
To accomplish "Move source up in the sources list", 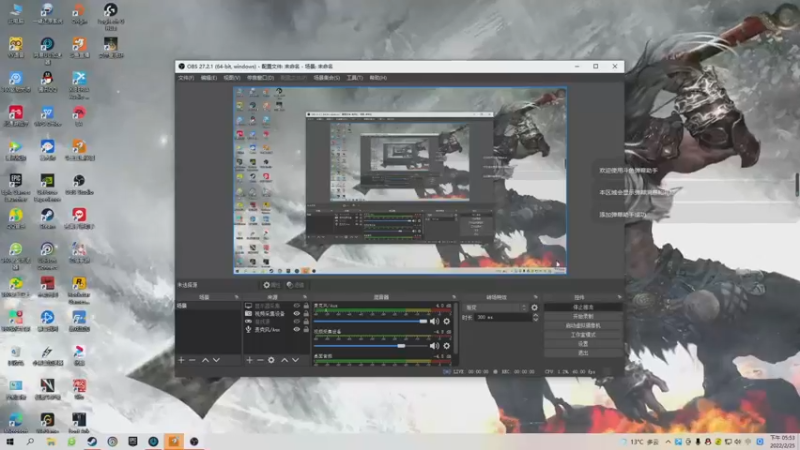I will tap(284, 360).
